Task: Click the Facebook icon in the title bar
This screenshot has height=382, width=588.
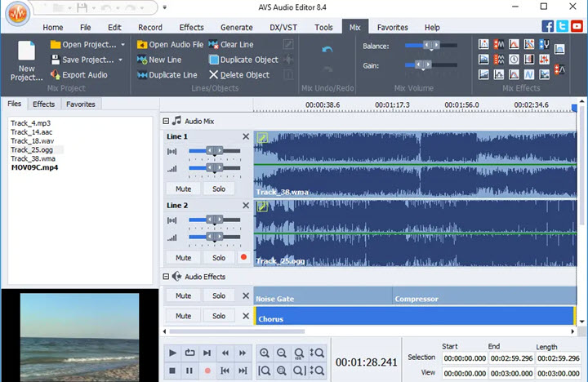Action: [548, 27]
